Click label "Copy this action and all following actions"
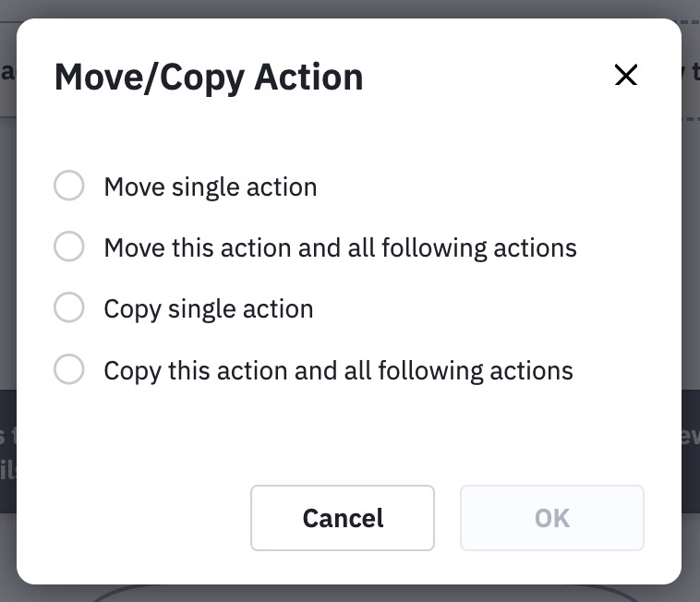The width and height of the screenshot is (700, 602). (x=338, y=371)
